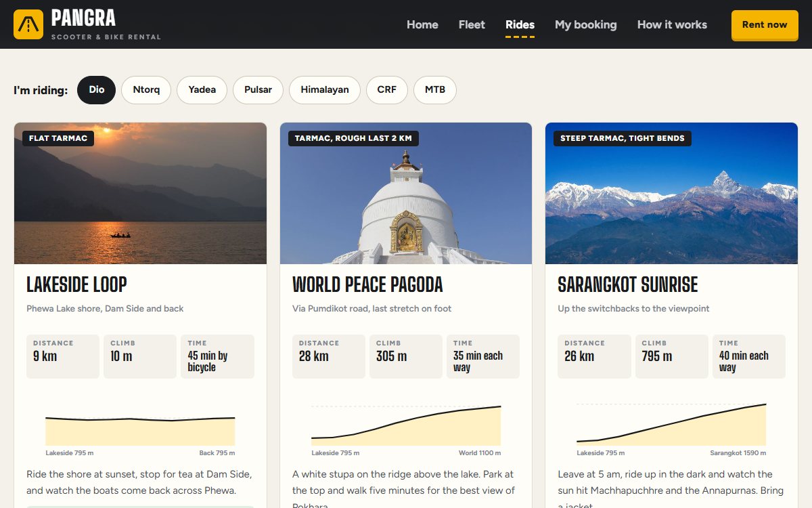Viewport: 812px width, 508px height.
Task: Click the Lakeside Loop title
Action: point(76,284)
